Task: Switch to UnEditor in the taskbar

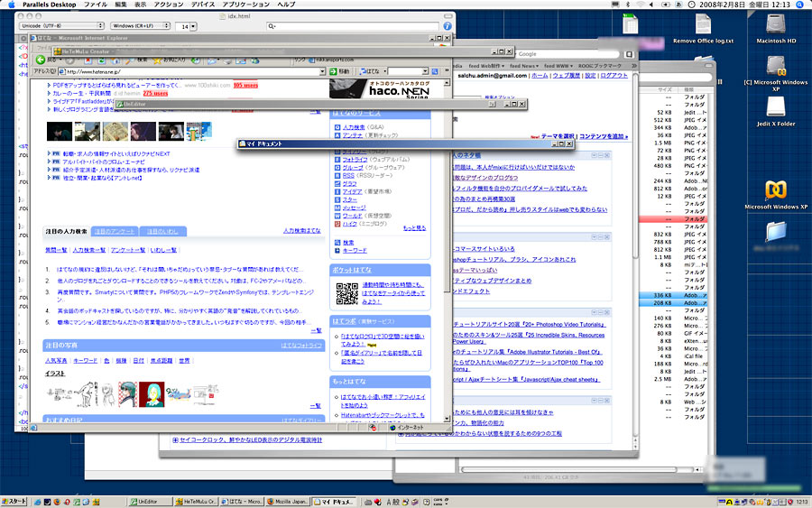Action: tap(150, 502)
